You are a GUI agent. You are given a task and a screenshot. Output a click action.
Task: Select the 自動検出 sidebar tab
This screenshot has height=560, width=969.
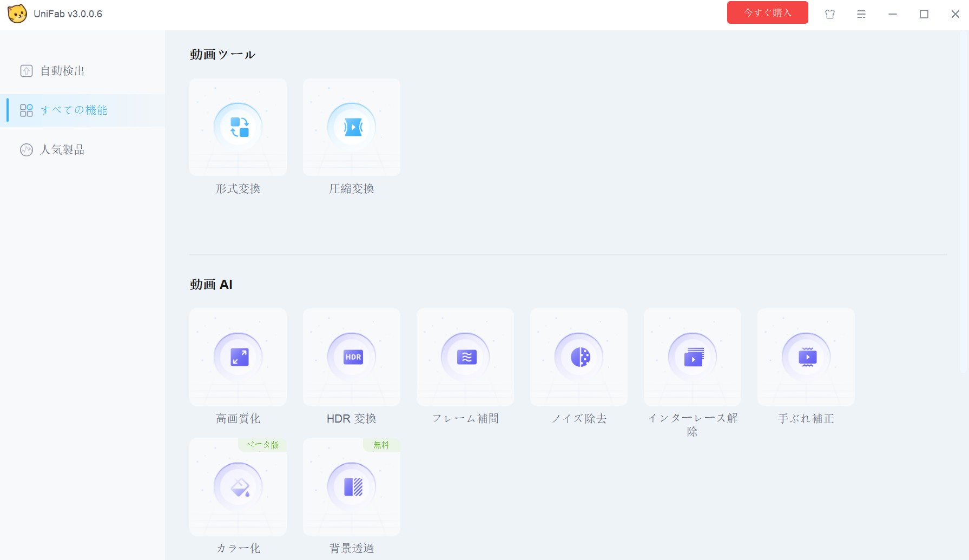click(x=82, y=71)
